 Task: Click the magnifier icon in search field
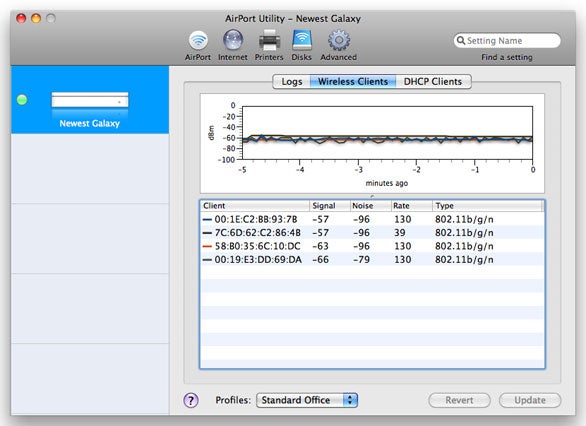point(461,40)
